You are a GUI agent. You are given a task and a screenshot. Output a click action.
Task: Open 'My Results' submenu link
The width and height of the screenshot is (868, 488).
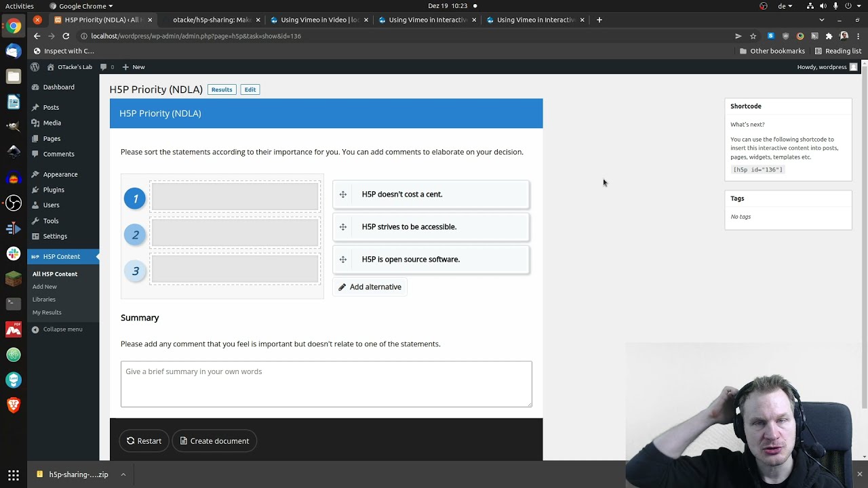pyautogui.click(x=47, y=312)
